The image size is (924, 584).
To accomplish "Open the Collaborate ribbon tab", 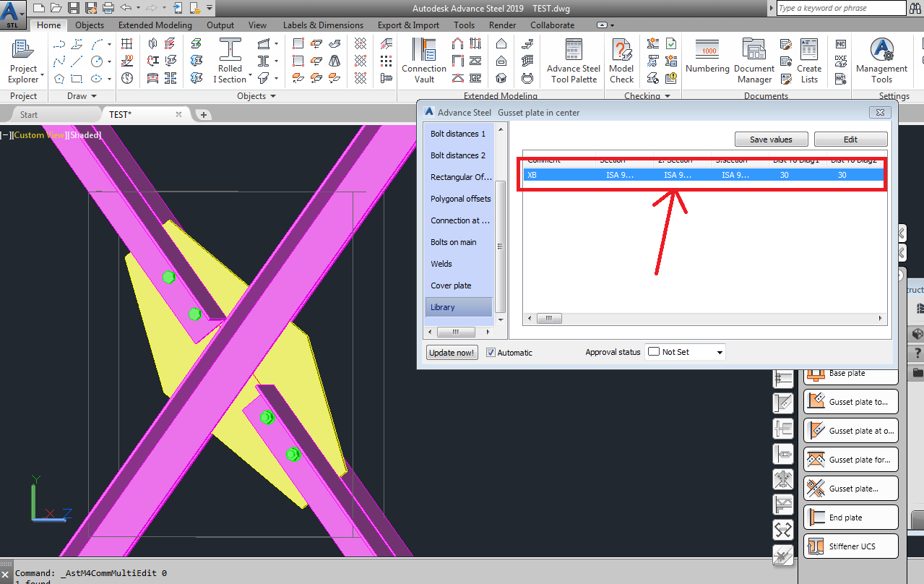I will [553, 25].
